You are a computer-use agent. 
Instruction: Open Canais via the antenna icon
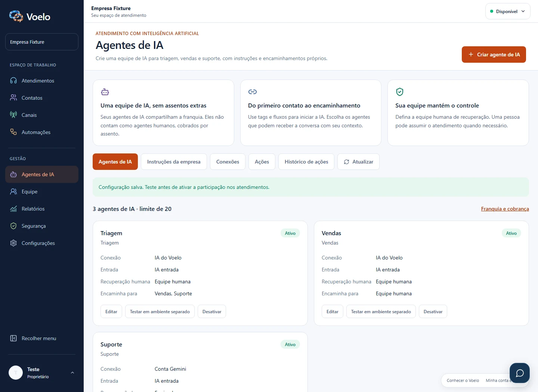click(13, 115)
